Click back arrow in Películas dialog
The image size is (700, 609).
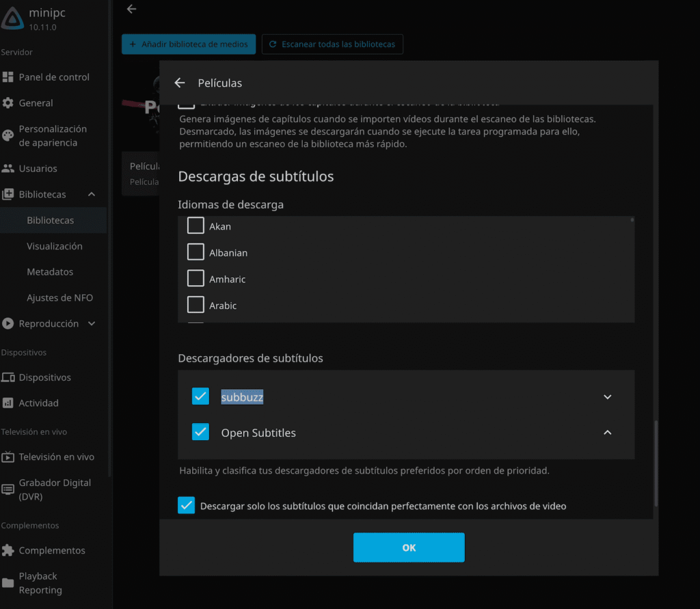click(x=180, y=83)
